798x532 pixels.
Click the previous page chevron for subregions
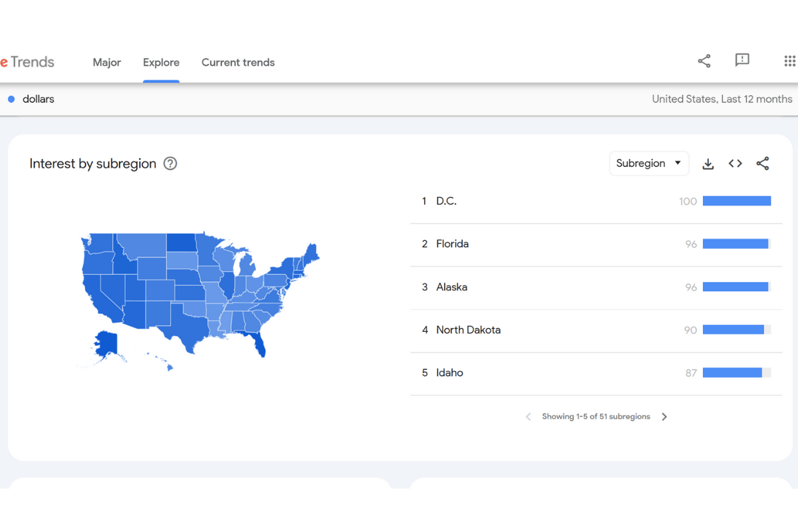click(527, 416)
